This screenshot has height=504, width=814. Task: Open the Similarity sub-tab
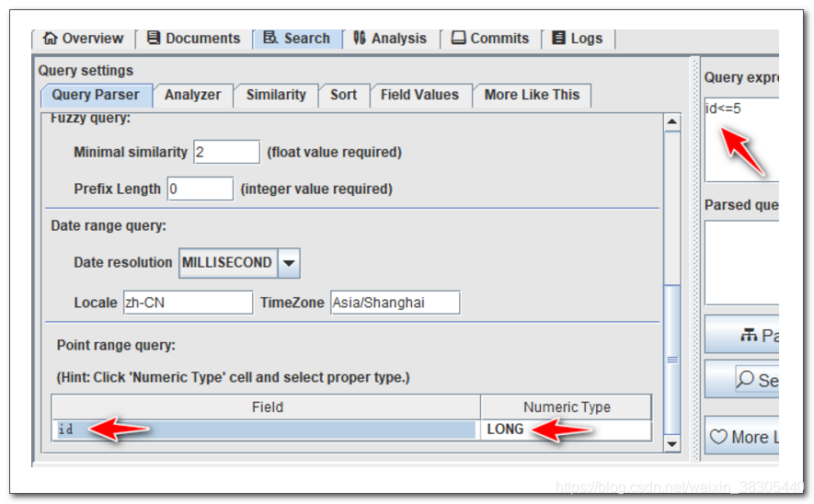coord(276,95)
